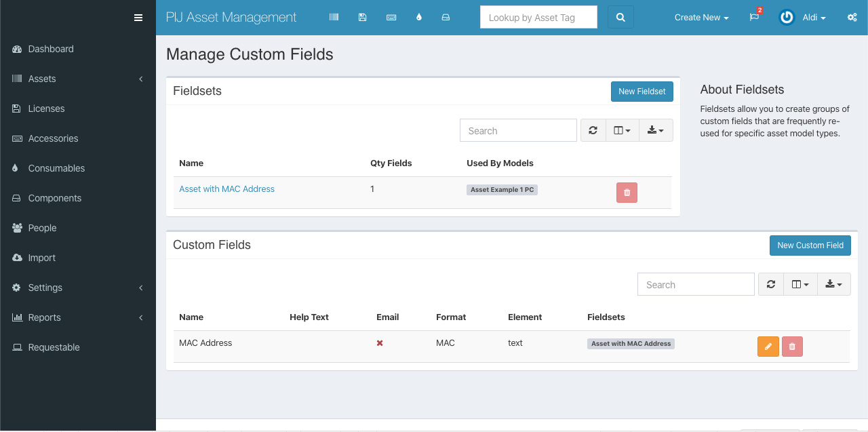Click the New Custom Field button
This screenshot has height=432, width=868.
pos(810,246)
